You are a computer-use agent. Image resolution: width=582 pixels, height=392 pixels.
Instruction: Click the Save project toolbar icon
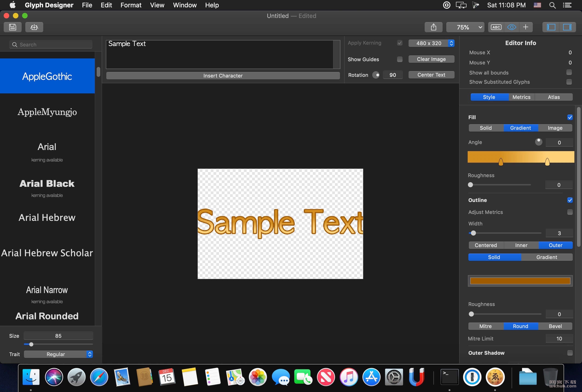coord(12,27)
